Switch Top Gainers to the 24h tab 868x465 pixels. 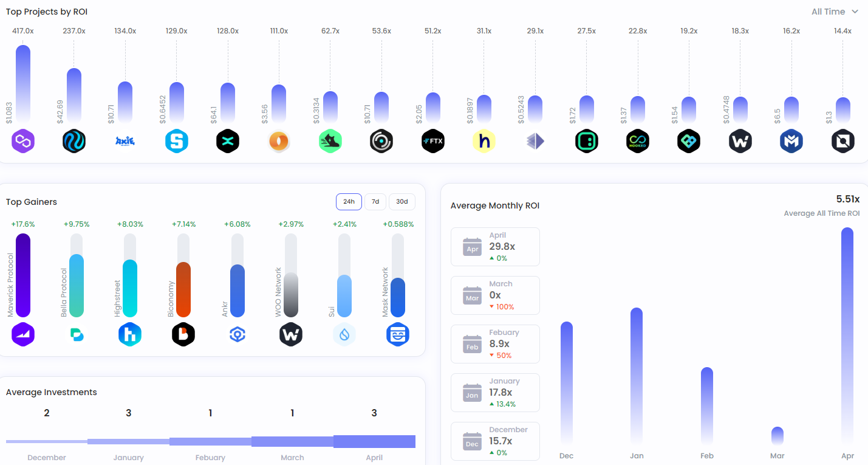349,202
